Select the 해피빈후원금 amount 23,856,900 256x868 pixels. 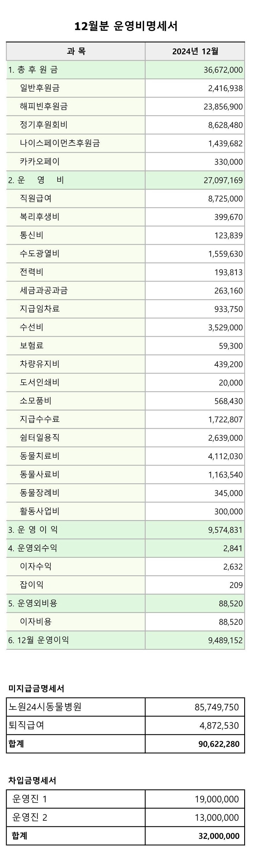[x=223, y=107]
